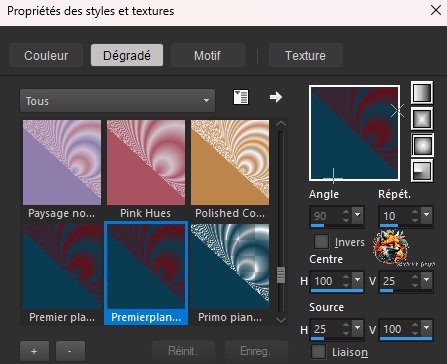
Task: Click the Source H field showing 25
Action: click(327, 329)
